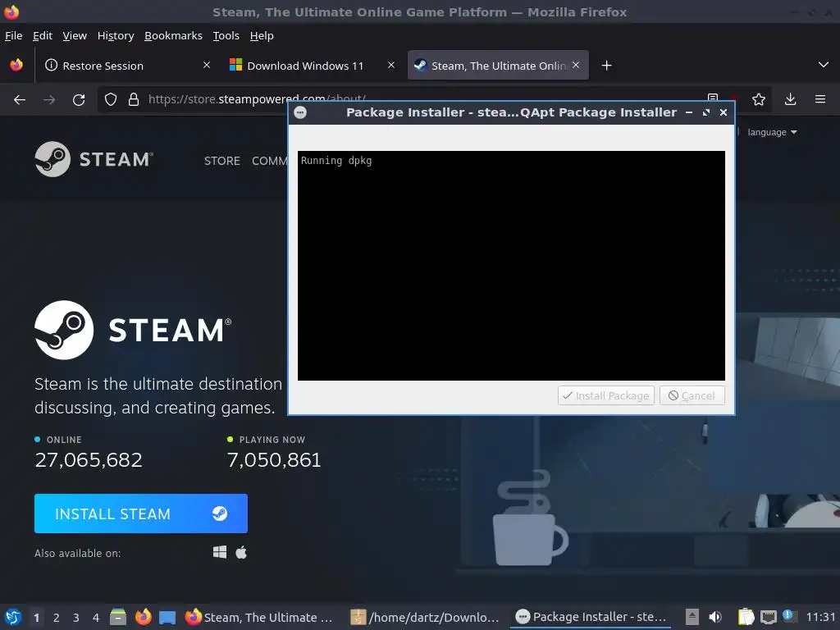Click the padlock site info icon
Screen dimensions: 840x630
click(134, 99)
